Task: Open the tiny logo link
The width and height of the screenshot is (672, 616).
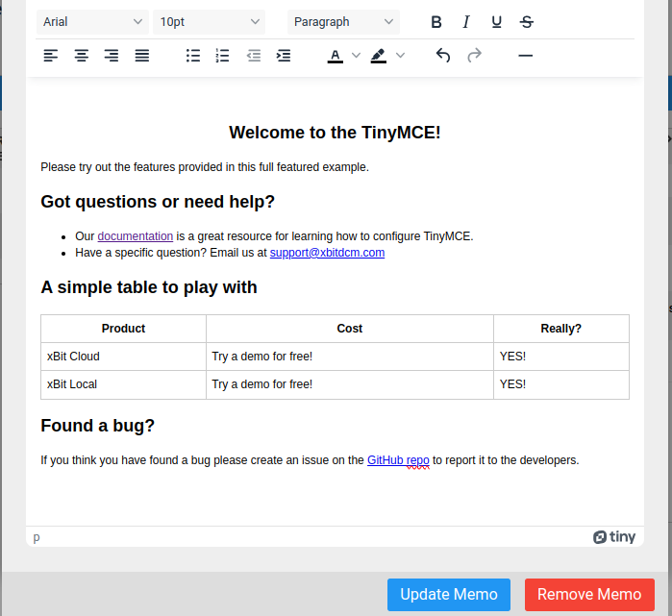Action: 614,537
